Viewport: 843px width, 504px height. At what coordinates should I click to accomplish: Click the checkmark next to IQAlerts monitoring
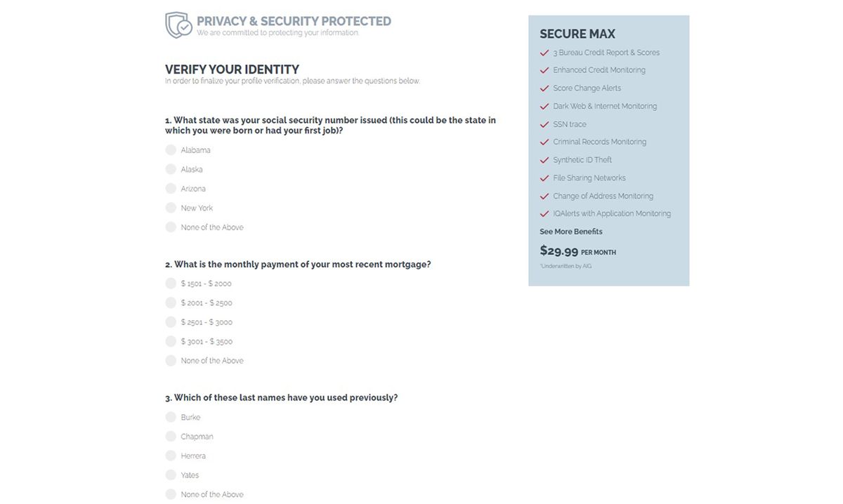(x=544, y=213)
